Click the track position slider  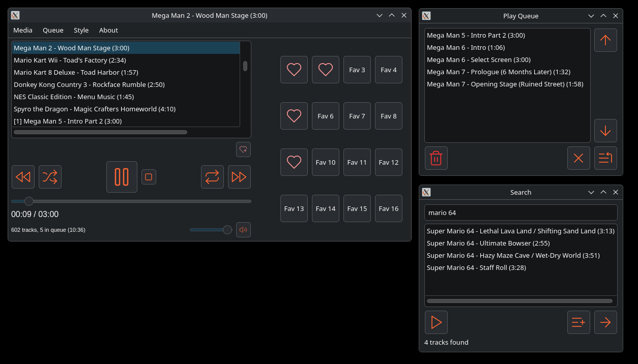131,201
